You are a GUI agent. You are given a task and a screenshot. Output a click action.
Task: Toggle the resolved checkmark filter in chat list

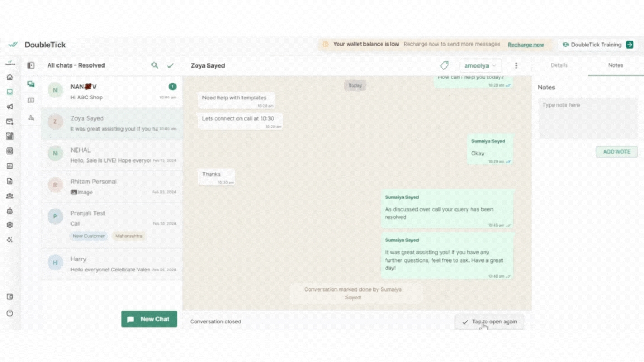coord(170,65)
